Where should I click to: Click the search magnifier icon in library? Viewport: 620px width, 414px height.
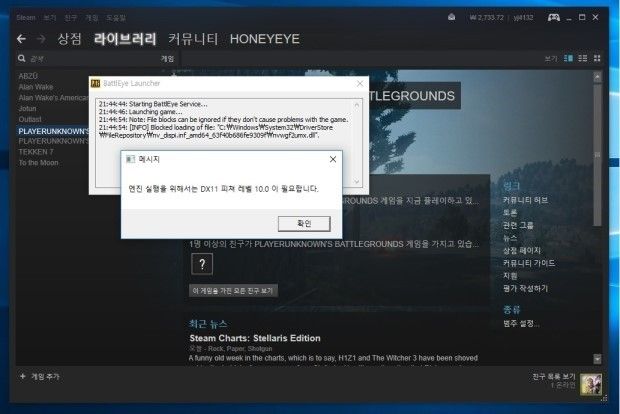(x=21, y=59)
